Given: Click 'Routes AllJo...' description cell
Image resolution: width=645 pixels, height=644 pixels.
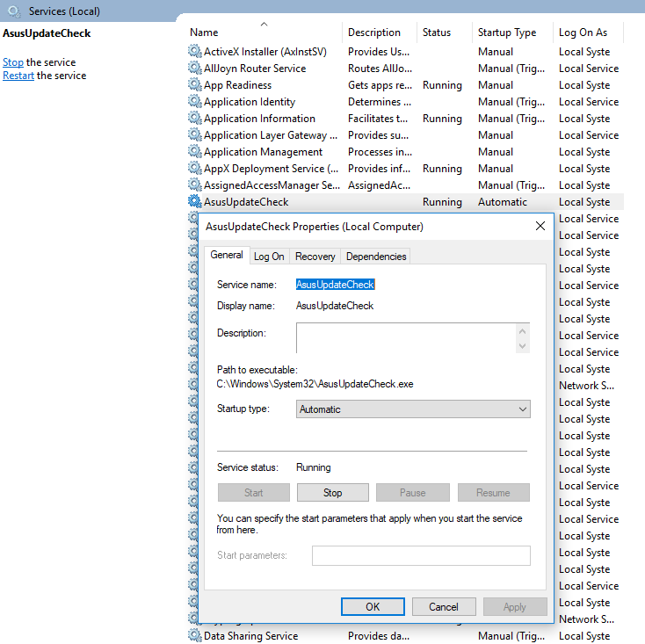Looking at the screenshot, I should point(380,69).
